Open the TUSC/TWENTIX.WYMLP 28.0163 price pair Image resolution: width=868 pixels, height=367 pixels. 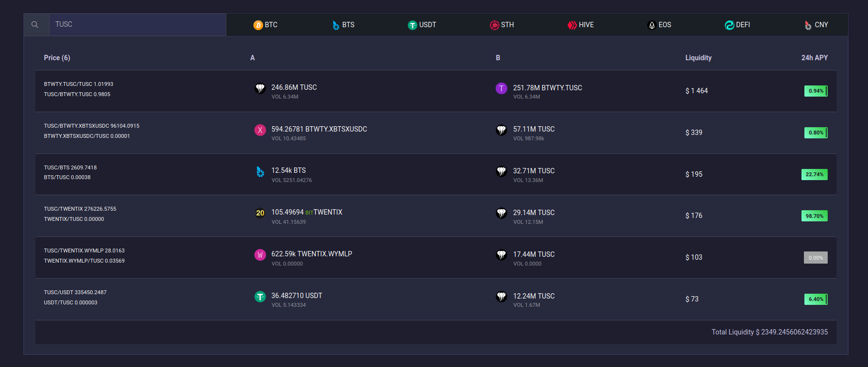(84, 250)
